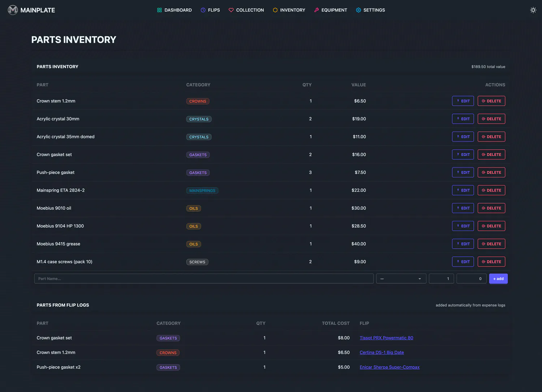
Task: Edit Moebius 9415 grease entry
Action: pyautogui.click(x=463, y=244)
